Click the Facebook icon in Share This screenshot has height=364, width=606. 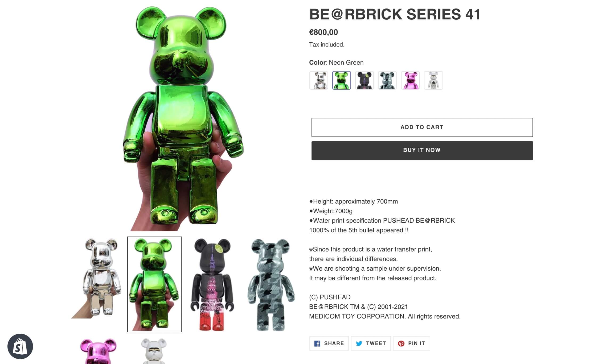click(317, 344)
